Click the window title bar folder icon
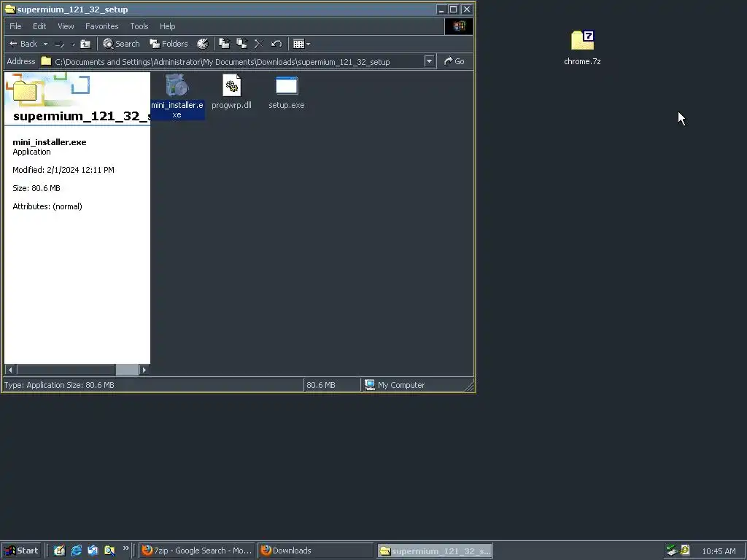 pyautogui.click(x=10, y=9)
